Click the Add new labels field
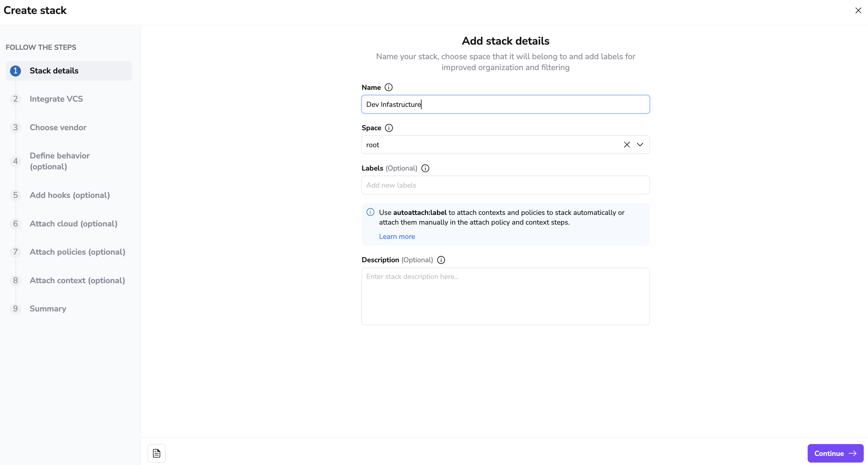This screenshot has height=465, width=868. (505, 185)
